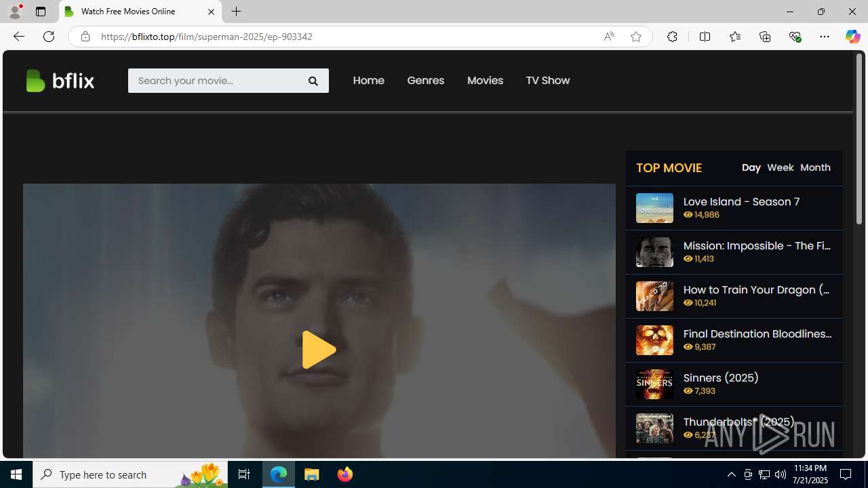Open the volume control
This screenshot has width=868, height=488.
781,474
